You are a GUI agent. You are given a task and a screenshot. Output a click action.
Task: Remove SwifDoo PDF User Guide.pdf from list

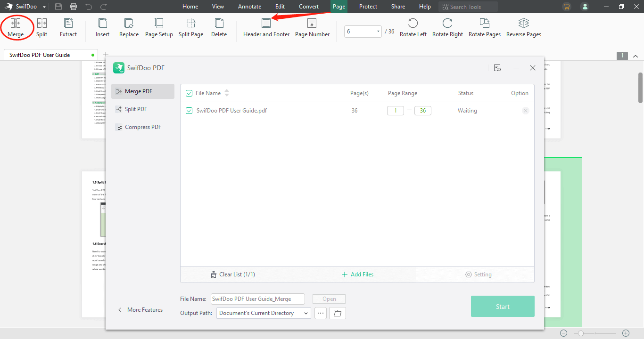click(x=526, y=111)
